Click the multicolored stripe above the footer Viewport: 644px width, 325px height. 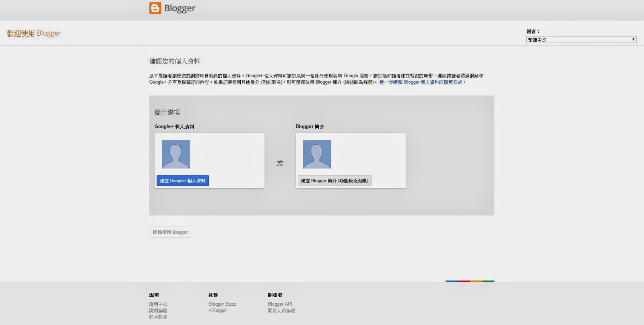click(470, 281)
